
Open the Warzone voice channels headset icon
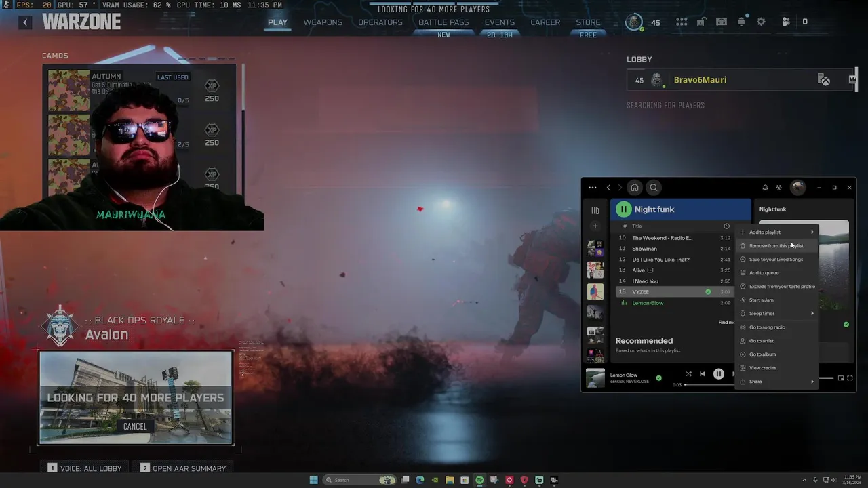pyautogui.click(x=722, y=22)
